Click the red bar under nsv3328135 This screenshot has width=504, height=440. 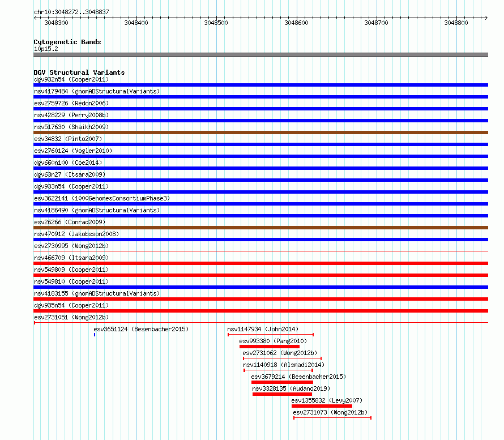click(x=282, y=394)
